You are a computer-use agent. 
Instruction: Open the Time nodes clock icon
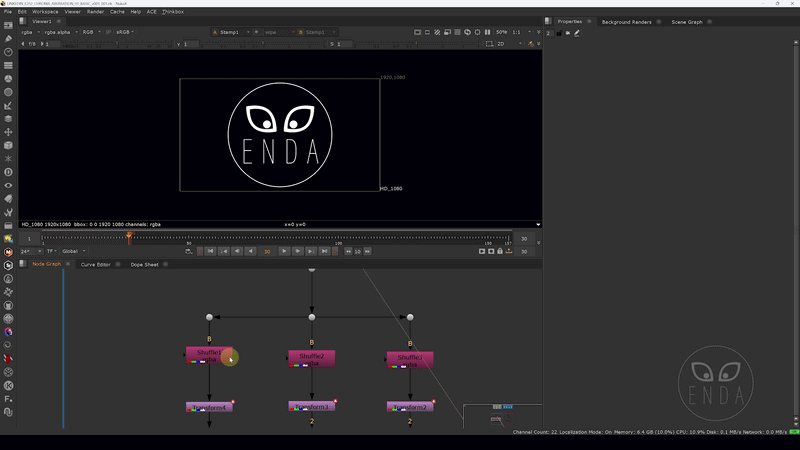click(8, 52)
